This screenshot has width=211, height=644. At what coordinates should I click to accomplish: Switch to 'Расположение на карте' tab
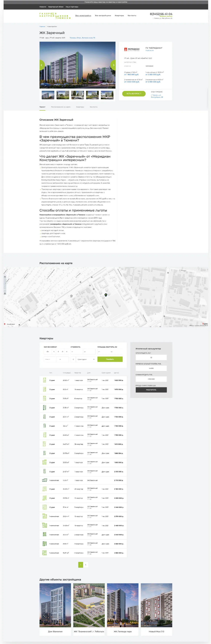tap(61, 107)
